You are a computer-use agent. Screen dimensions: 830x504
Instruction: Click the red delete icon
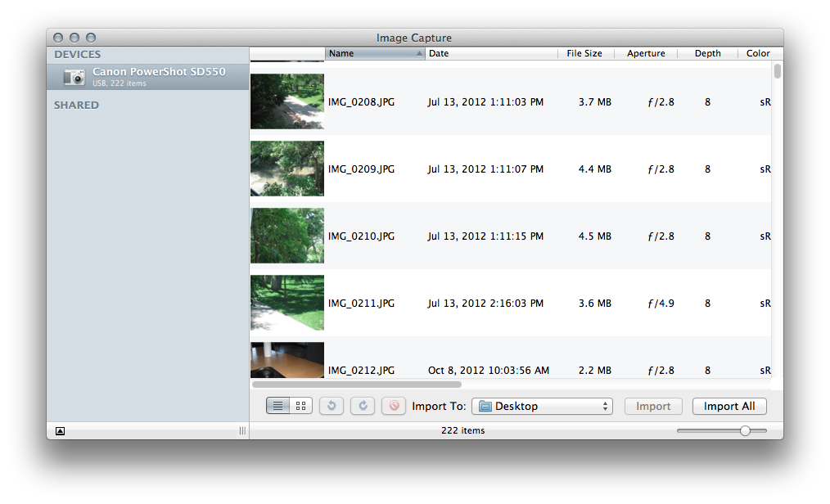[394, 406]
